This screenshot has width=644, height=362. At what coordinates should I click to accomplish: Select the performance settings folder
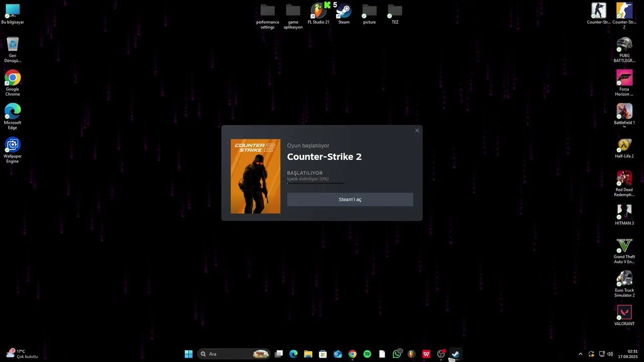point(268,17)
